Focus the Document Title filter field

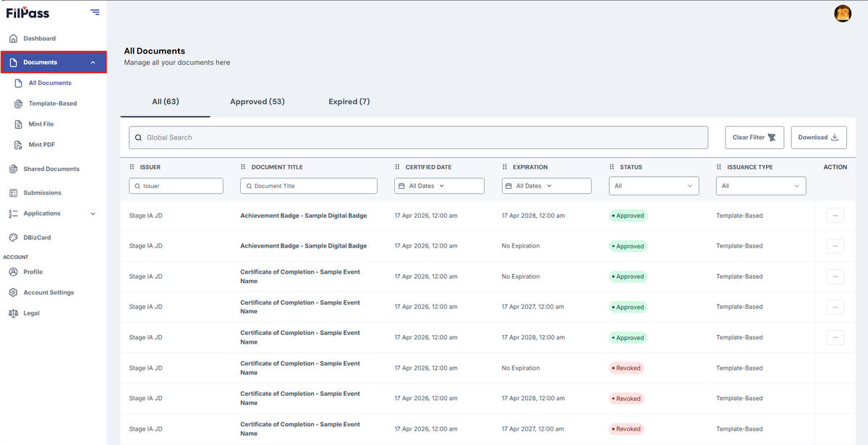coord(309,186)
